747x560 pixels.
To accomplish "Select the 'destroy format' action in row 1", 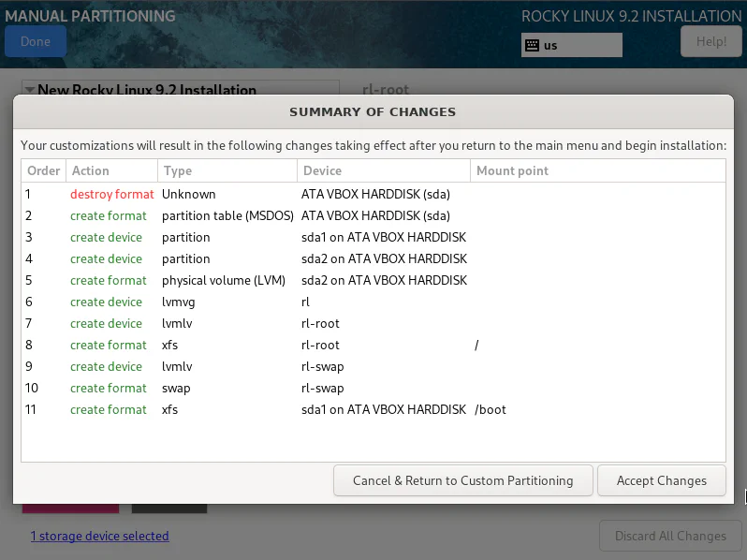I will click(112, 194).
